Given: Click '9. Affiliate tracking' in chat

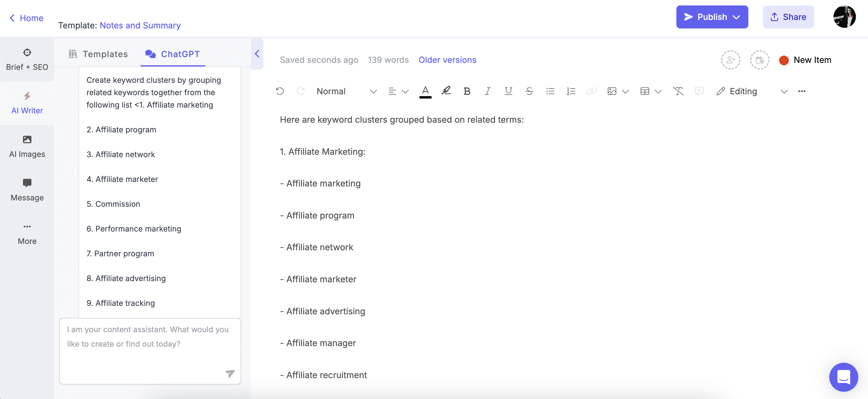Looking at the screenshot, I should click(x=121, y=303).
